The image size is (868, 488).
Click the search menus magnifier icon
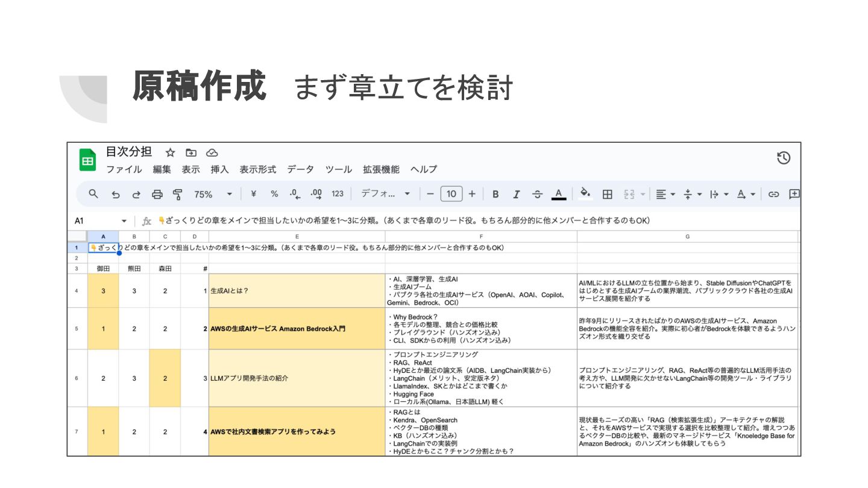click(93, 194)
